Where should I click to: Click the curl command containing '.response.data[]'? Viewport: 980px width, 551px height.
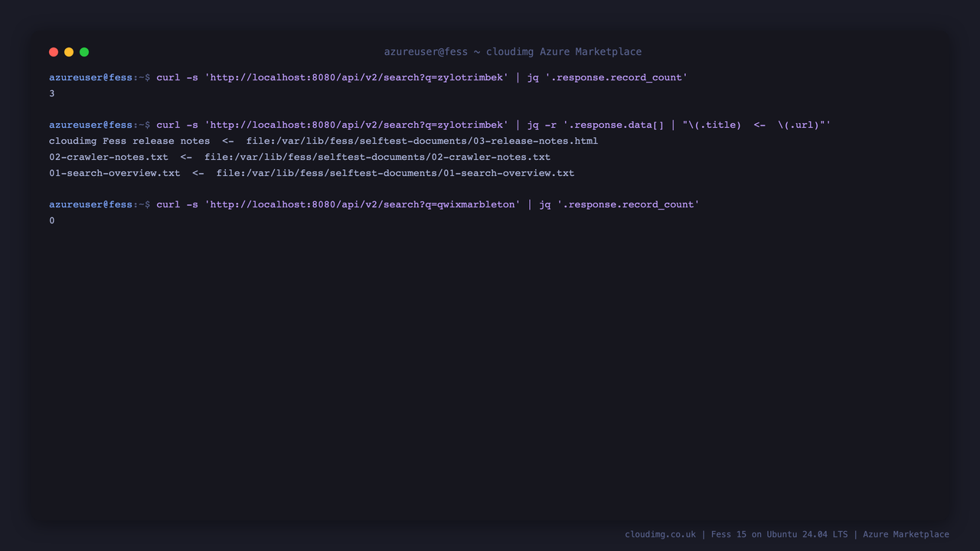494,125
